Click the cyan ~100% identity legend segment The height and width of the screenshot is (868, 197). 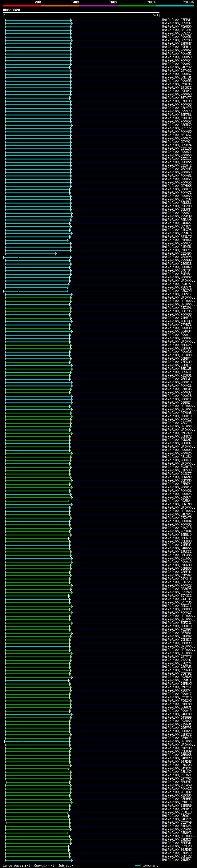175,6
